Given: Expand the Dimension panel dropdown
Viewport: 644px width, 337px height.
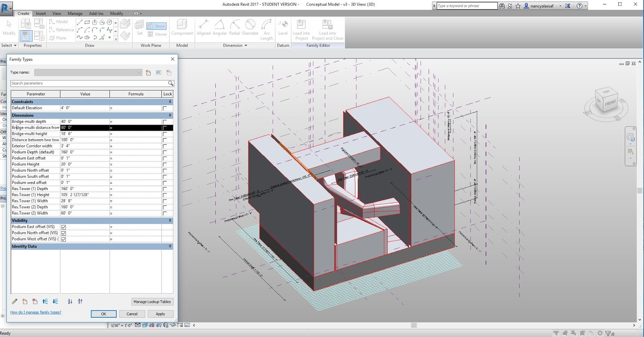Looking at the screenshot, I should 235,45.
